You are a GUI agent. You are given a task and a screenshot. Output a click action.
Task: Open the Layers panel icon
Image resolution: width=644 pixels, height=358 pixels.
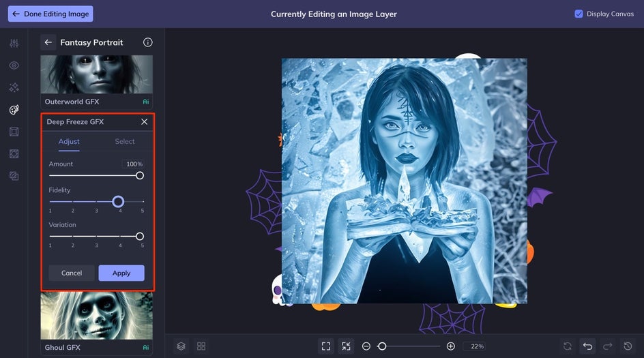(x=181, y=346)
